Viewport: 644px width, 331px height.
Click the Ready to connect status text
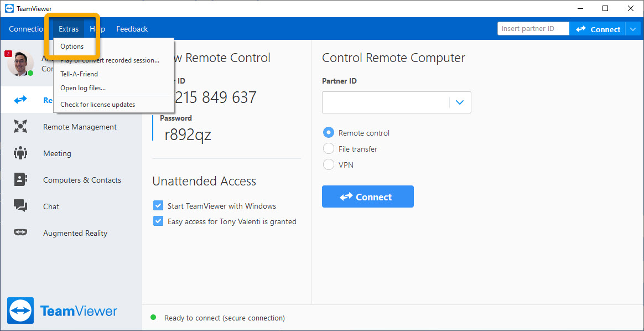click(224, 318)
